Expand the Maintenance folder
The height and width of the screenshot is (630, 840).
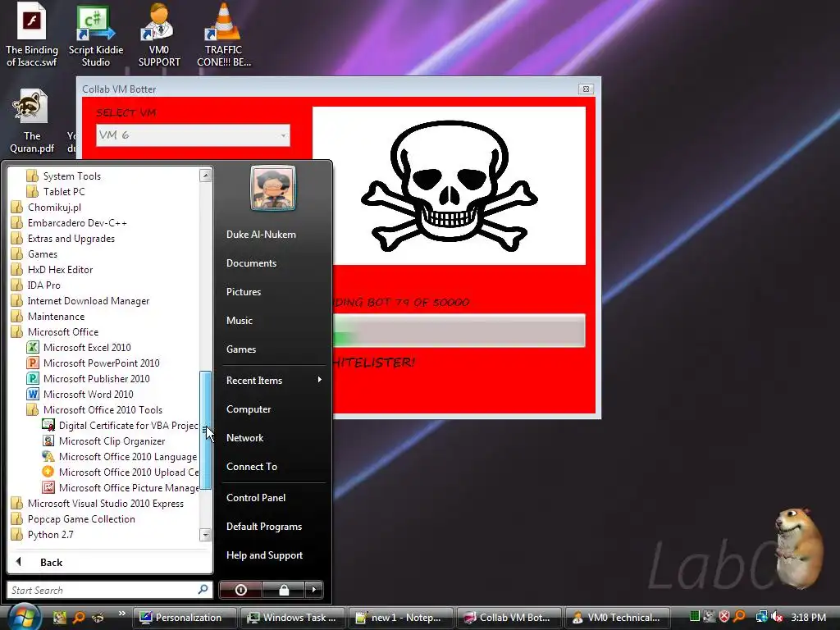click(48, 317)
